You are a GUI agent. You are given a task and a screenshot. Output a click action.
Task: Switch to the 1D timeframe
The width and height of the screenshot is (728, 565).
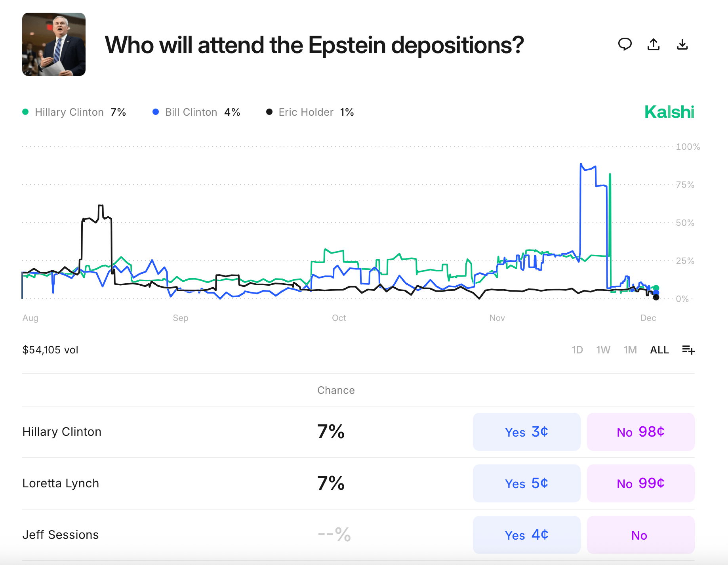tap(577, 350)
